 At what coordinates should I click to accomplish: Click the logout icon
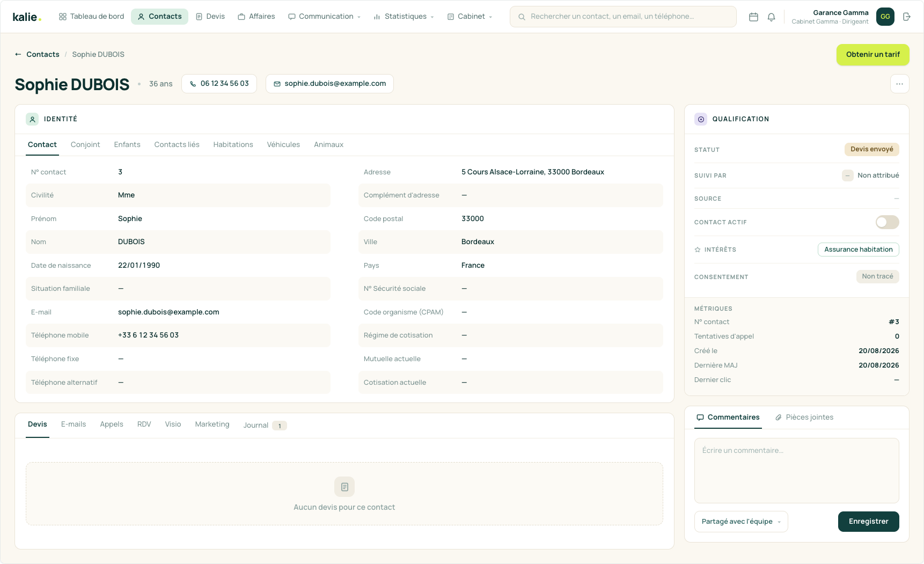(x=907, y=17)
